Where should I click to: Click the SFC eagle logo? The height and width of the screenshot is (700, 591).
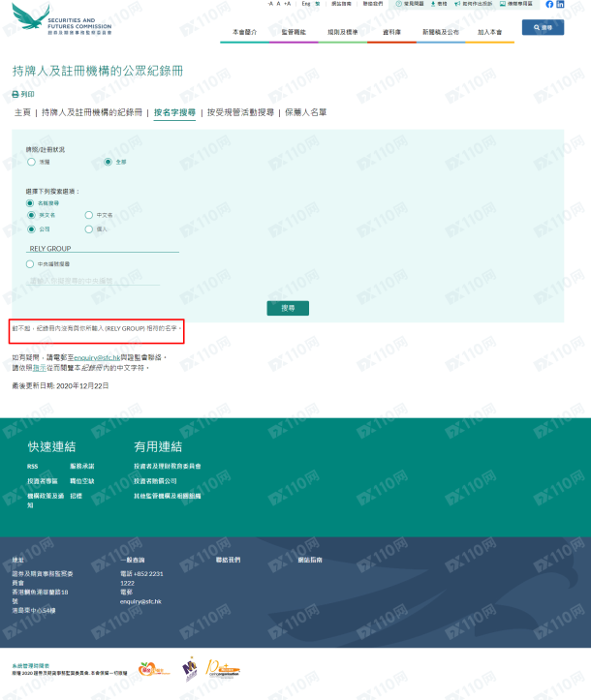coord(30,16)
